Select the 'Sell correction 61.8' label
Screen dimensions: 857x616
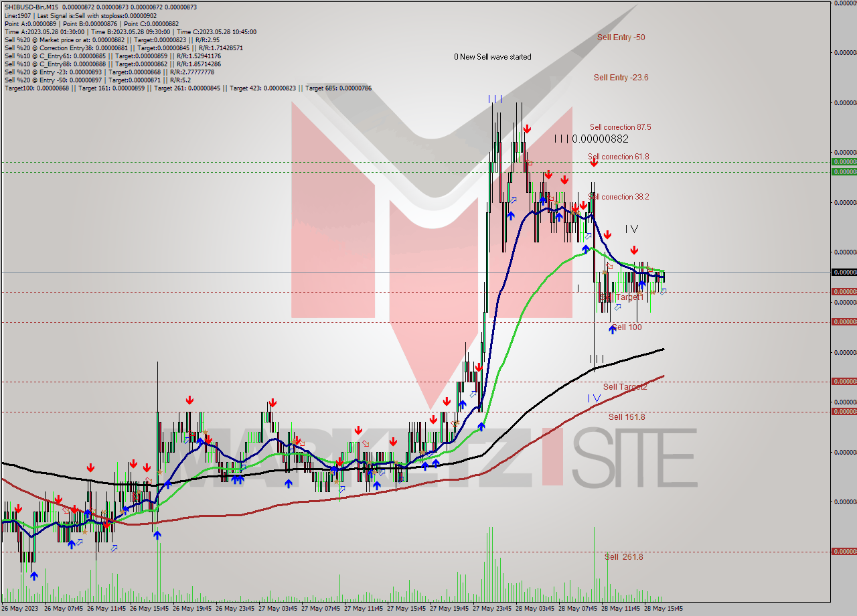click(618, 157)
